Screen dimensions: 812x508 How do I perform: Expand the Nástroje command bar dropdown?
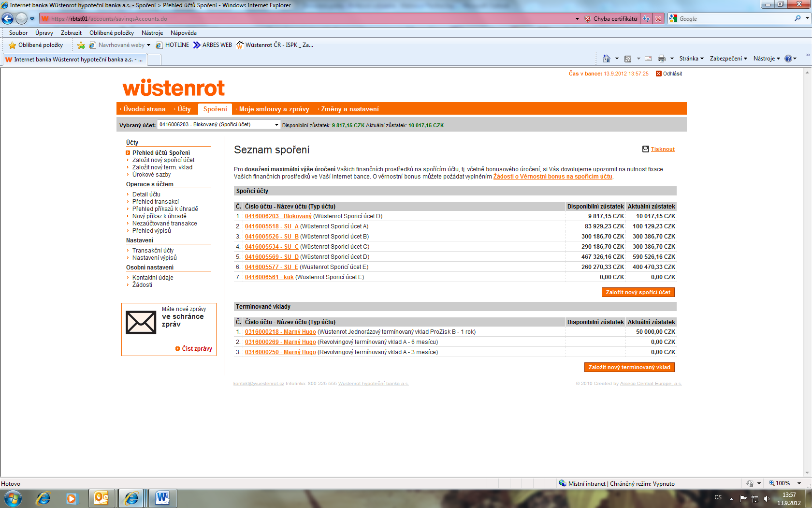767,59
